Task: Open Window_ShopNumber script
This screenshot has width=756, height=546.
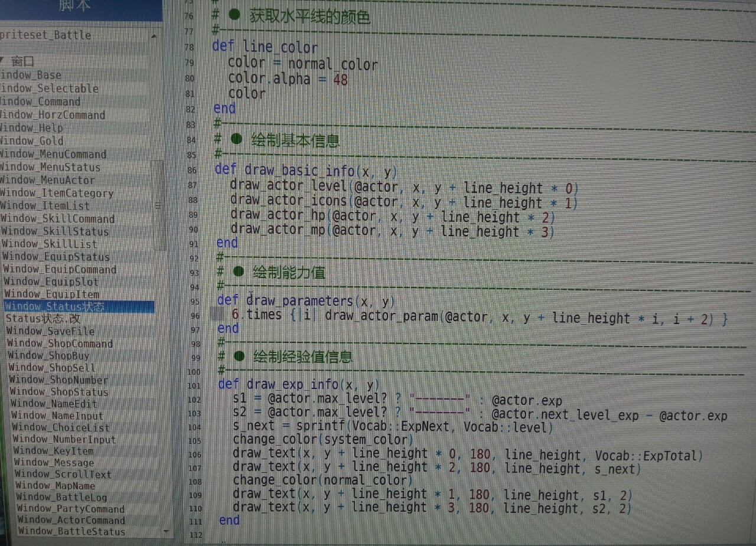Action: (x=58, y=380)
